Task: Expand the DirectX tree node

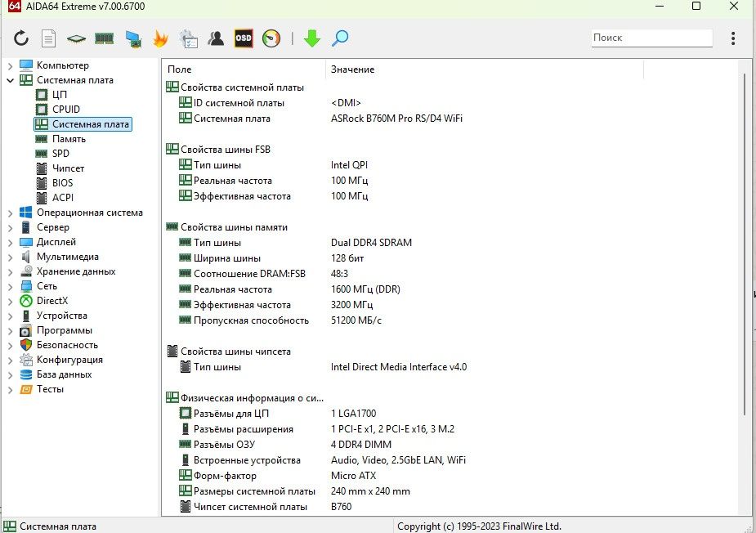Action: pyautogui.click(x=10, y=301)
